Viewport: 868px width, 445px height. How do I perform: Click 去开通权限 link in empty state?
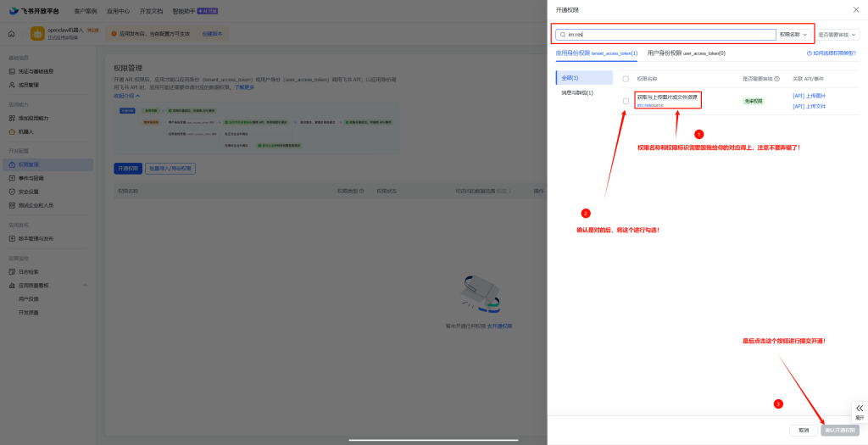tap(499, 326)
